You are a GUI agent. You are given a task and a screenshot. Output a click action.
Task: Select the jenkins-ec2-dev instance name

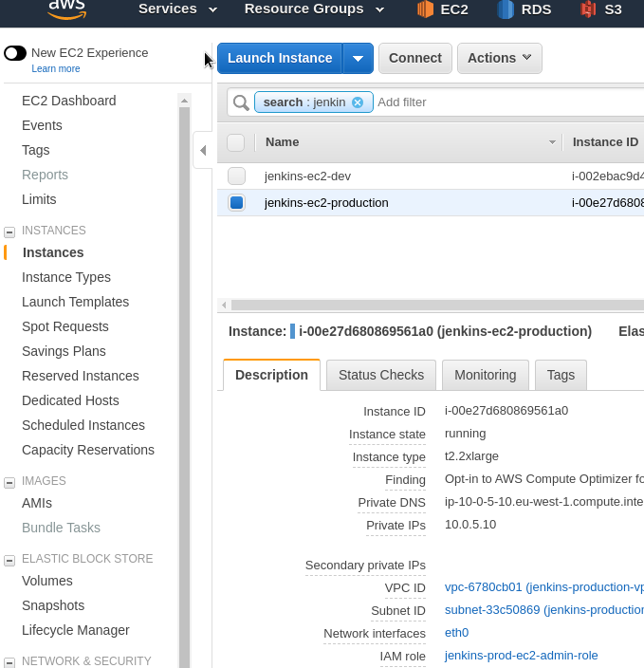click(x=307, y=176)
